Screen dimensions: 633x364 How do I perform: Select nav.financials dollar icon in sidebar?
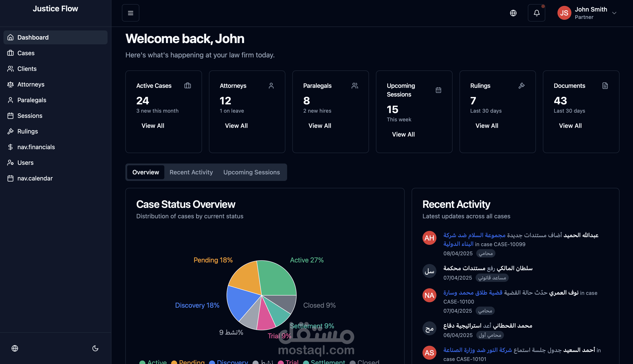[x=10, y=147]
